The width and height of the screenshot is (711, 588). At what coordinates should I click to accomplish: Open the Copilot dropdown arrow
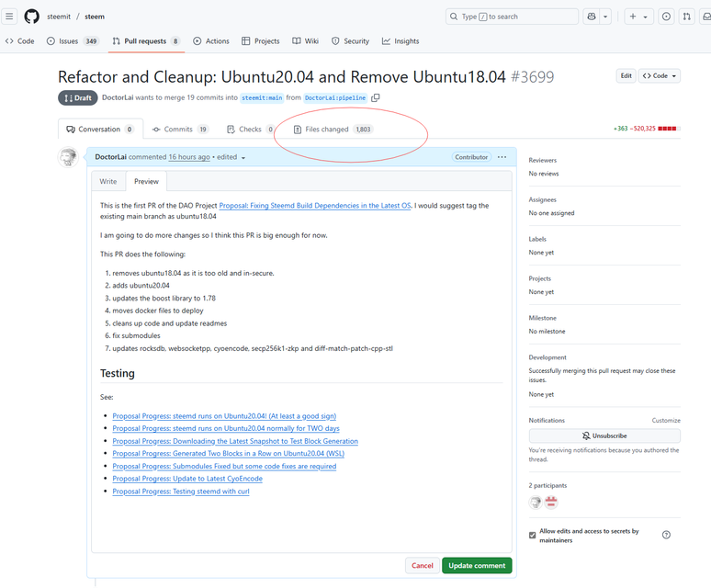click(605, 17)
